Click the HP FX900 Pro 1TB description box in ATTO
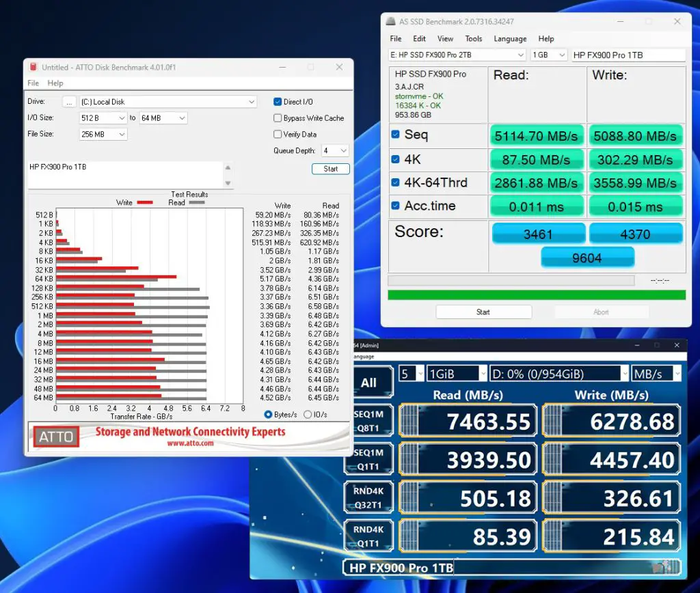Viewport: 700px width, 593px height. point(126,175)
